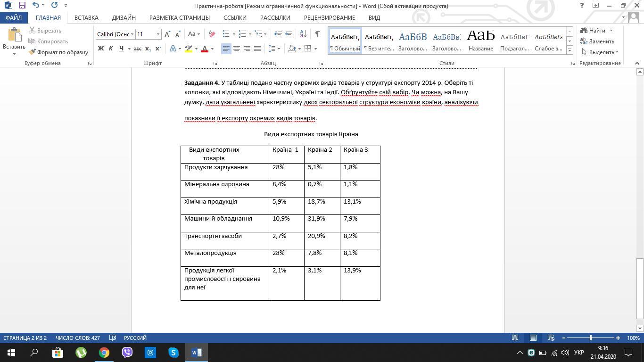The height and width of the screenshot is (362, 644).
Task: Open the Выделить (Select) dropdown
Action: click(x=600, y=52)
